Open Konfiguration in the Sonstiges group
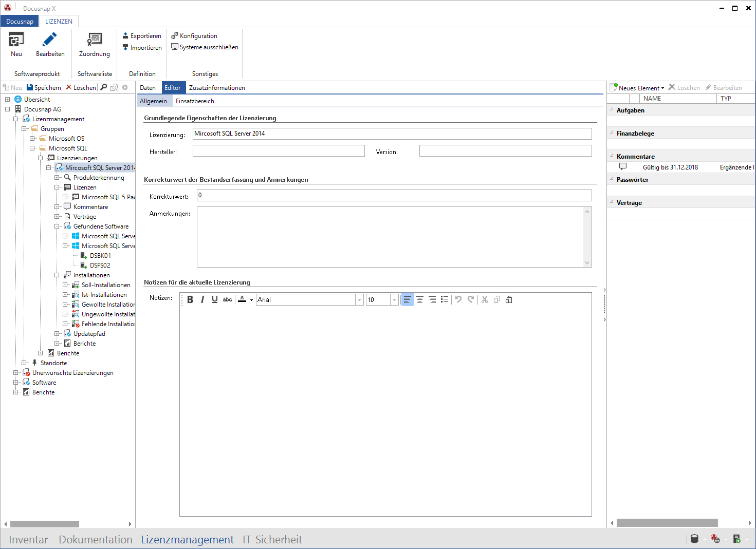 point(194,36)
